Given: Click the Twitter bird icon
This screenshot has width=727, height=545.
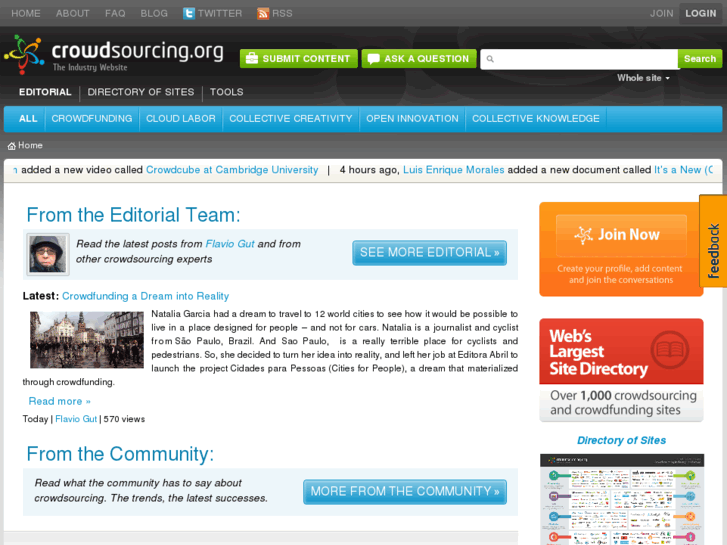Looking at the screenshot, I should [x=189, y=13].
